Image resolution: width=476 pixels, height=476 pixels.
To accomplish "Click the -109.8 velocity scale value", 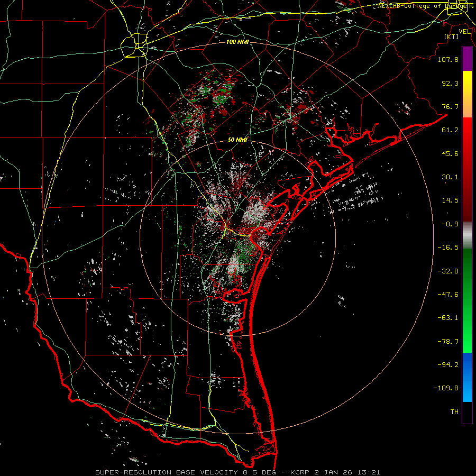I will coord(446,388).
